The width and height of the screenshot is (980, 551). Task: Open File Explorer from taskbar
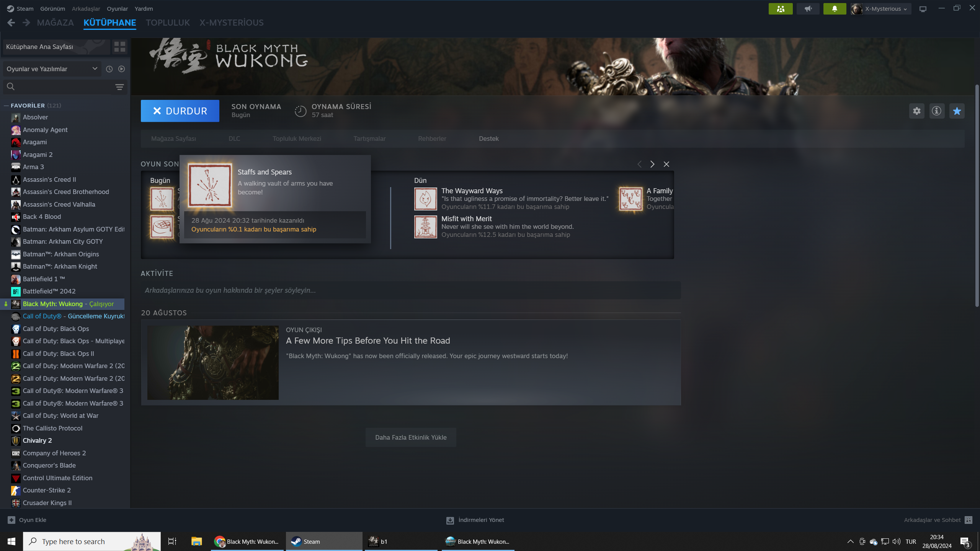point(196,541)
